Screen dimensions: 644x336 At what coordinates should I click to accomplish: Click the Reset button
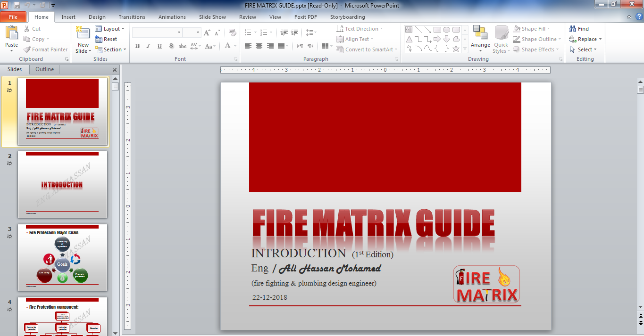click(106, 39)
